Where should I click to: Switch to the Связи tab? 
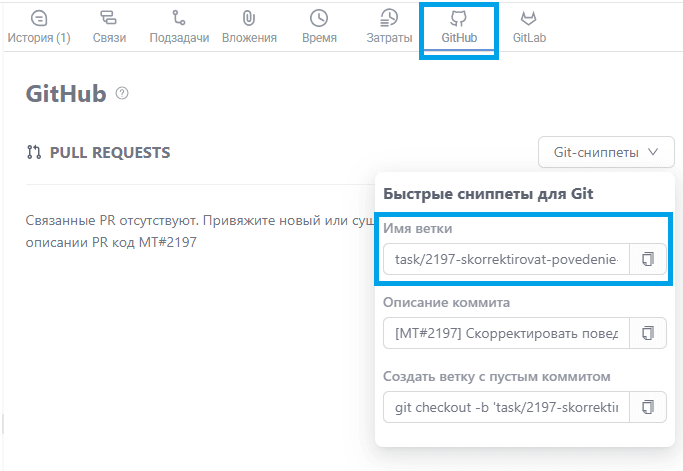pos(109,27)
